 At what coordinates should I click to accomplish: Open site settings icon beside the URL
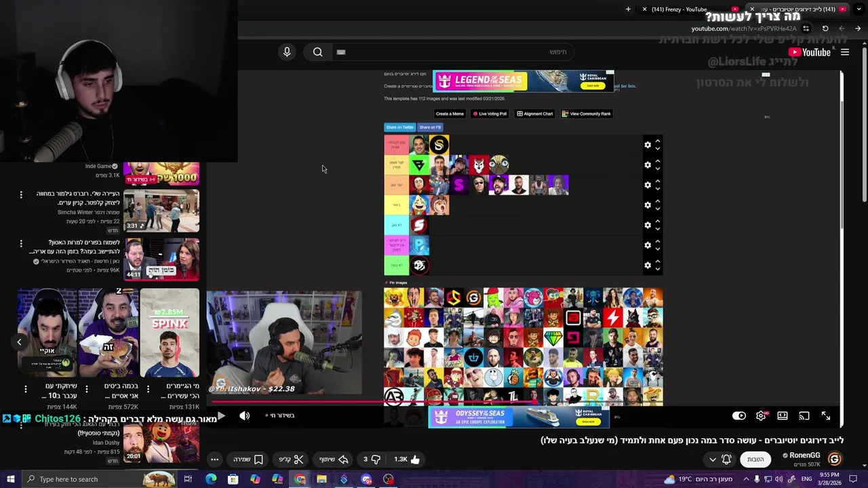pos(806,28)
